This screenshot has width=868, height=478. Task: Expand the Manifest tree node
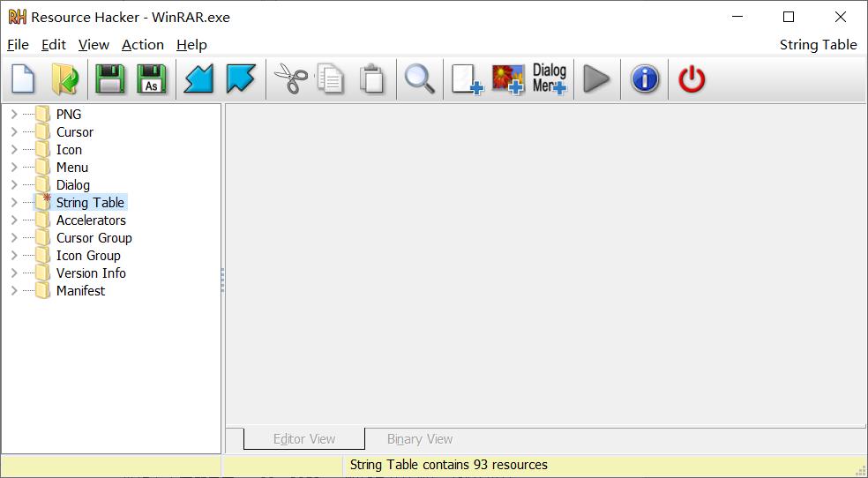pyautogui.click(x=14, y=290)
